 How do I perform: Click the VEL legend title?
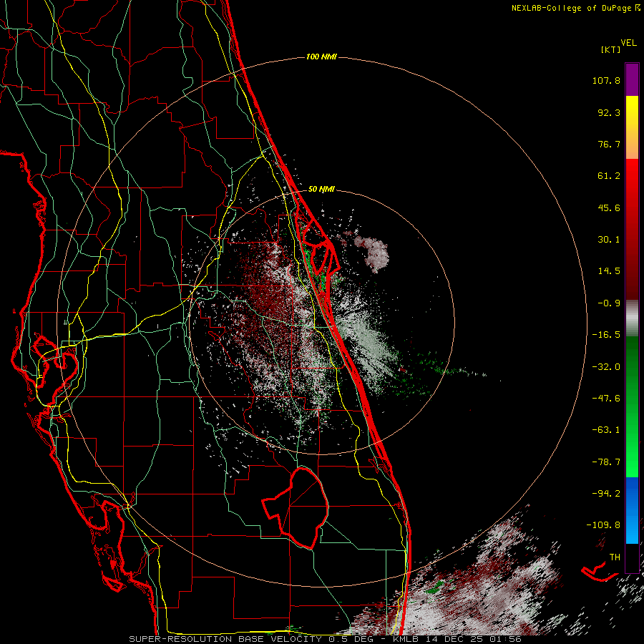pyautogui.click(x=628, y=43)
